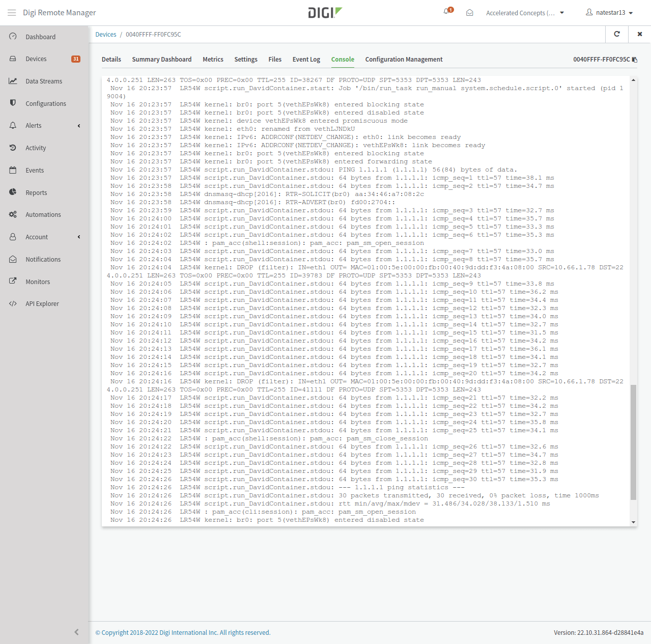The image size is (651, 644).
Task: Collapse the sidebar with bottom chevron
Action: tap(76, 632)
